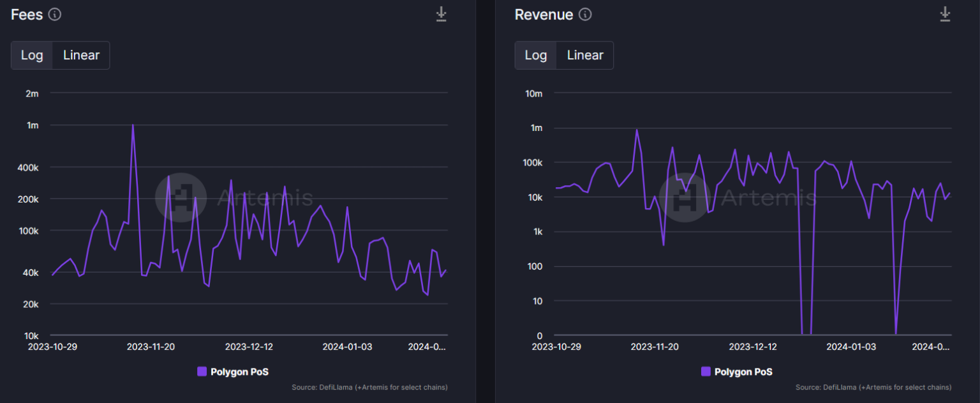Set Revenue chart to Log scale
The width and height of the screenshot is (980, 403).
pyautogui.click(x=536, y=56)
